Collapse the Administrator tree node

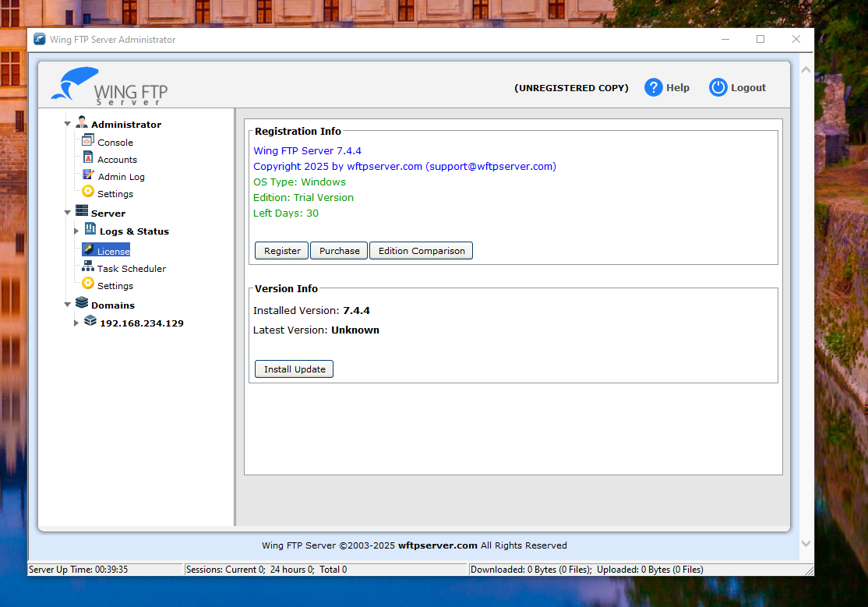[x=68, y=124]
